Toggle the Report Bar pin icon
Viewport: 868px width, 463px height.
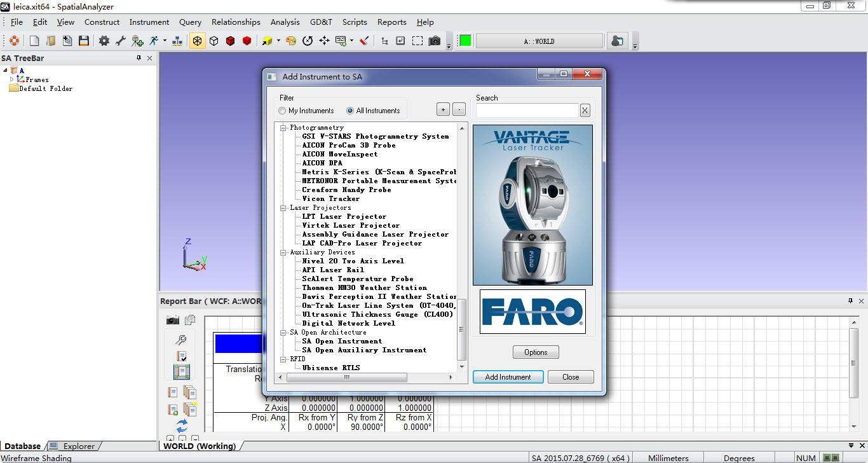coord(851,301)
